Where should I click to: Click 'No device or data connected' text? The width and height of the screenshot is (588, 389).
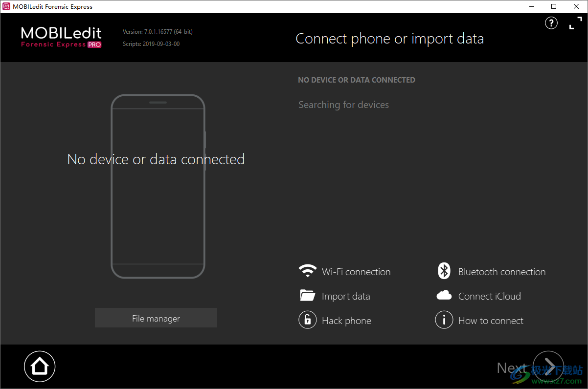pyautogui.click(x=156, y=159)
